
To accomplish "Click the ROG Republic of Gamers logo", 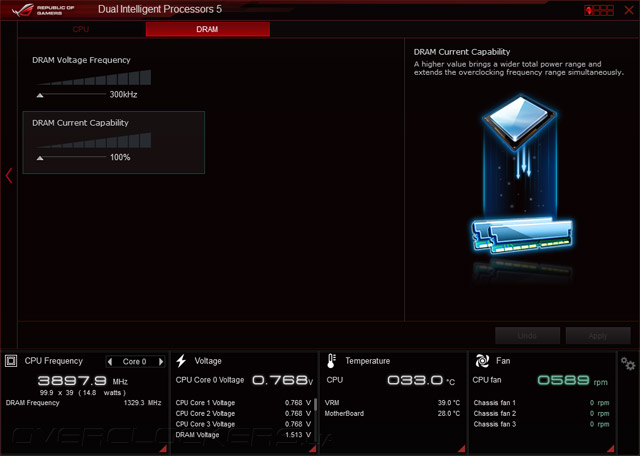I will [43, 10].
